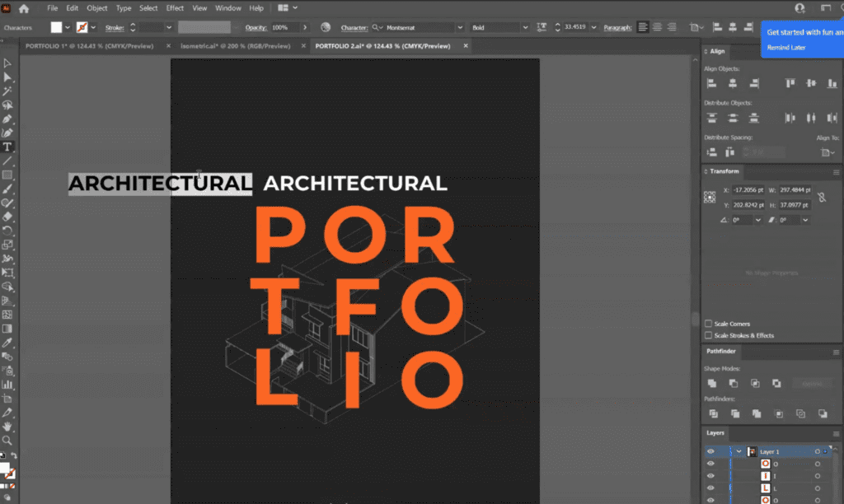Hide Layer 1 using its eye icon
Screen dimensions: 844x504
coord(710,451)
